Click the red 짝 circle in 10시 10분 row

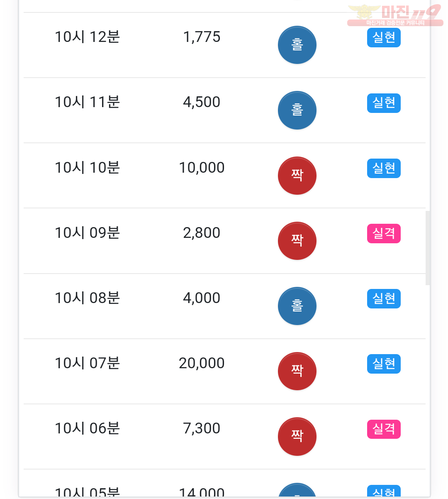[x=297, y=176]
